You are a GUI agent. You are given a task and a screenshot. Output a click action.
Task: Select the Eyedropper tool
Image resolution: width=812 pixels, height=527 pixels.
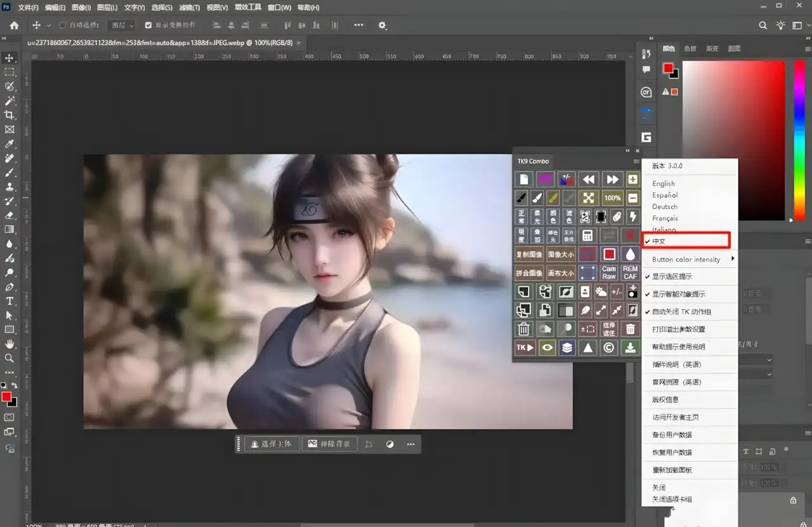click(10, 144)
